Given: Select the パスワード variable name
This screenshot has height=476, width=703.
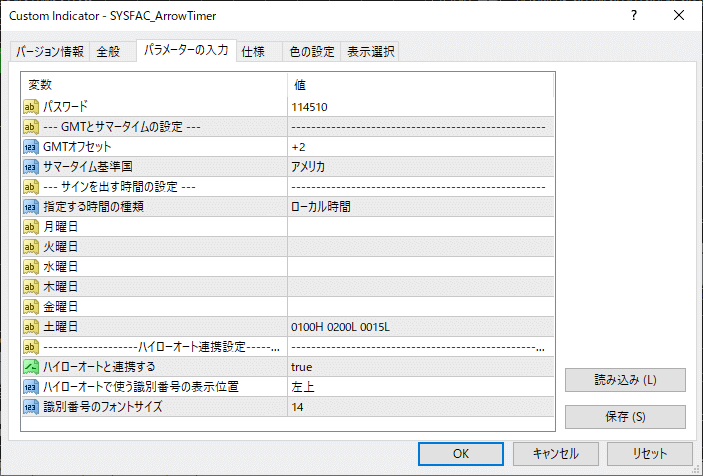Looking at the screenshot, I should coord(65,107).
